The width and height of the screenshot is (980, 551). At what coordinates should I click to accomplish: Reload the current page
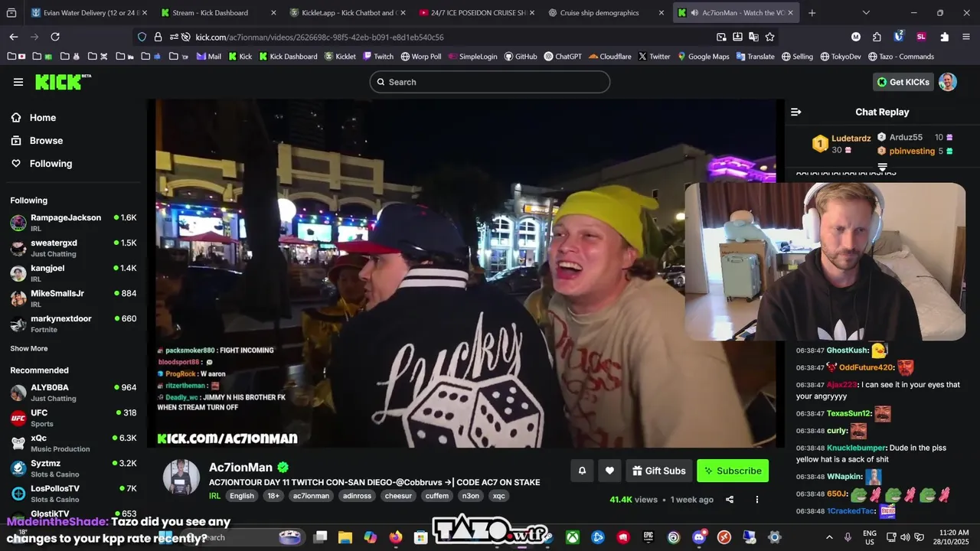55,37
